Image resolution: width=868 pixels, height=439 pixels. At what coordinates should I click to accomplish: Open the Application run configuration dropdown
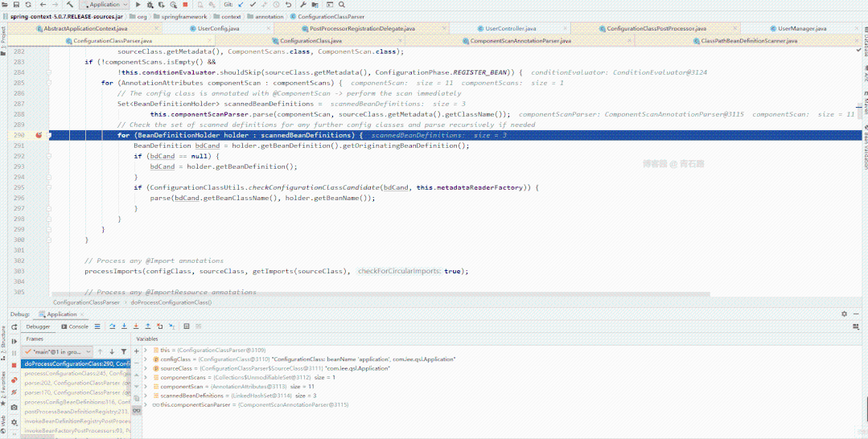(x=105, y=5)
